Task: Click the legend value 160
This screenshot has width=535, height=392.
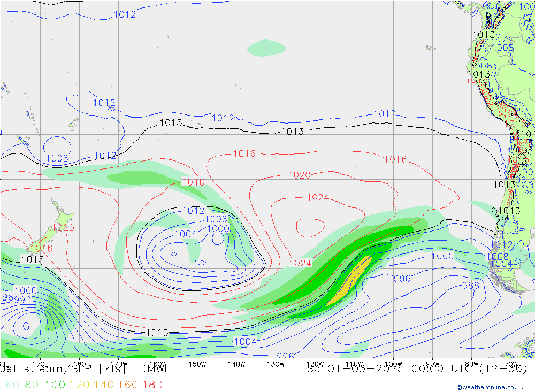Action: tap(128, 385)
